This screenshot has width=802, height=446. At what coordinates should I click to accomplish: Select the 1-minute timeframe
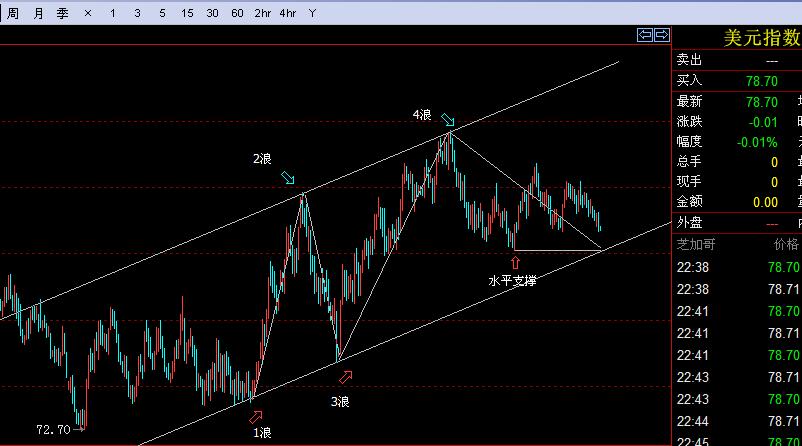tap(113, 13)
